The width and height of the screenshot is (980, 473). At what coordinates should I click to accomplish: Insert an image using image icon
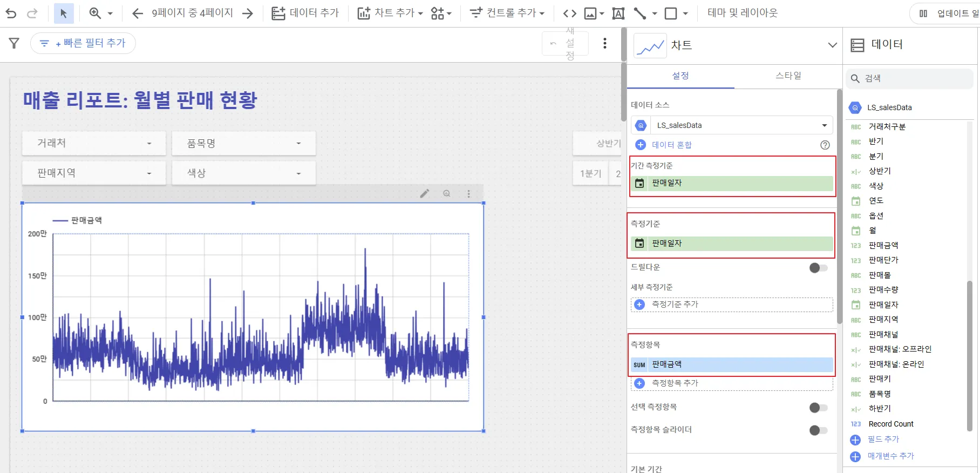click(591, 13)
